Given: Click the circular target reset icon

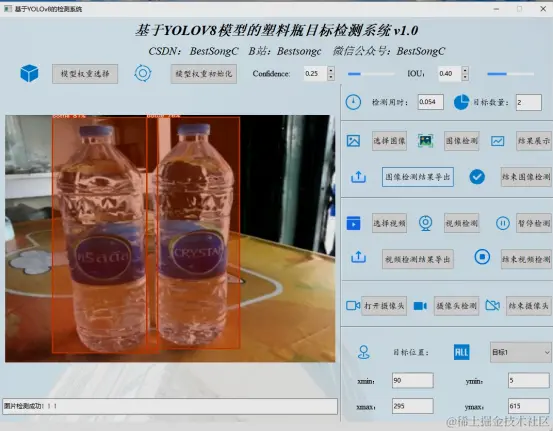Looking at the screenshot, I should coord(143,73).
